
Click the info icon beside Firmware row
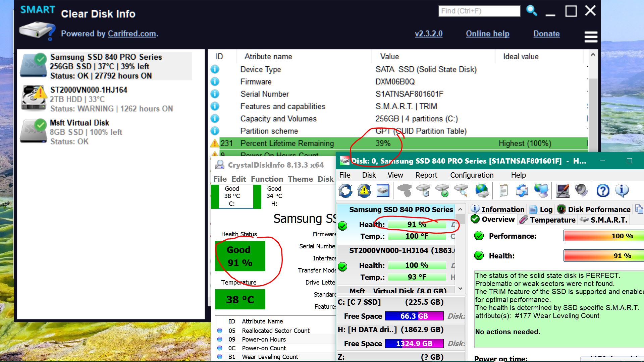215,82
